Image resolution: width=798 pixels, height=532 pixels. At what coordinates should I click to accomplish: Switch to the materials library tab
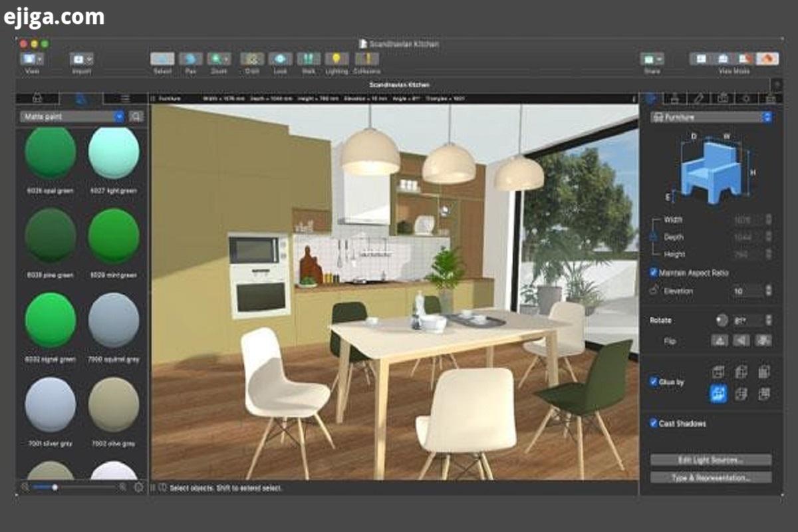81,98
